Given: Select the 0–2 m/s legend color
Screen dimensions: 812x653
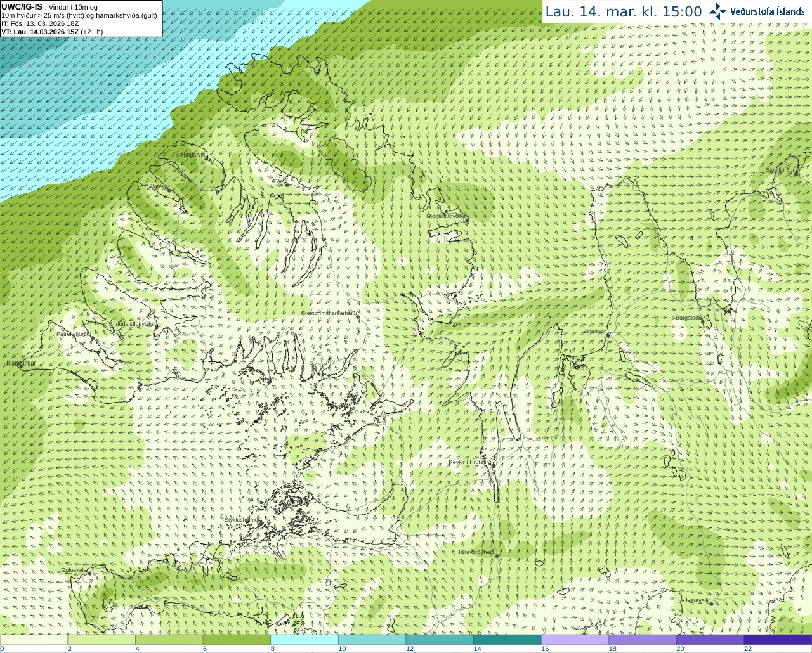Looking at the screenshot, I should point(34,640).
